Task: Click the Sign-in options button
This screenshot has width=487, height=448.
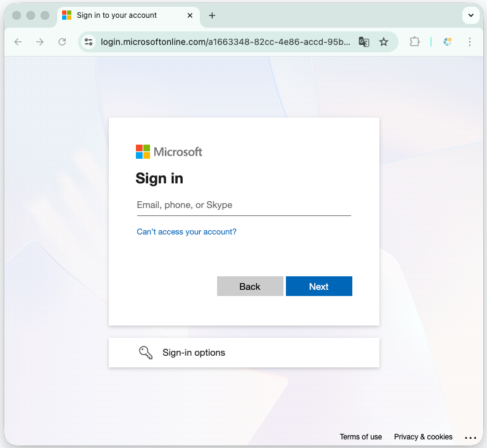Action: click(x=244, y=353)
